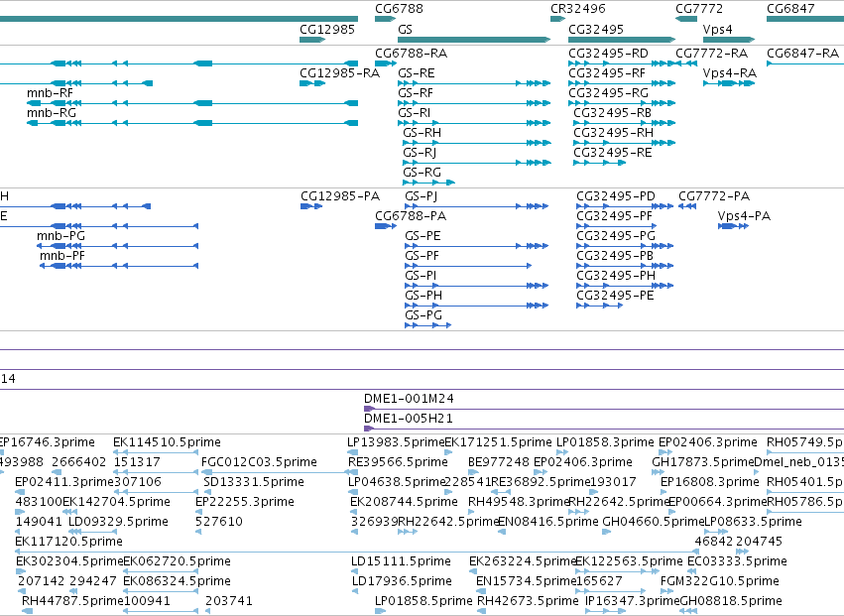Click EST FGC012C03.5prime
The image size is (844, 616).
coord(275,473)
